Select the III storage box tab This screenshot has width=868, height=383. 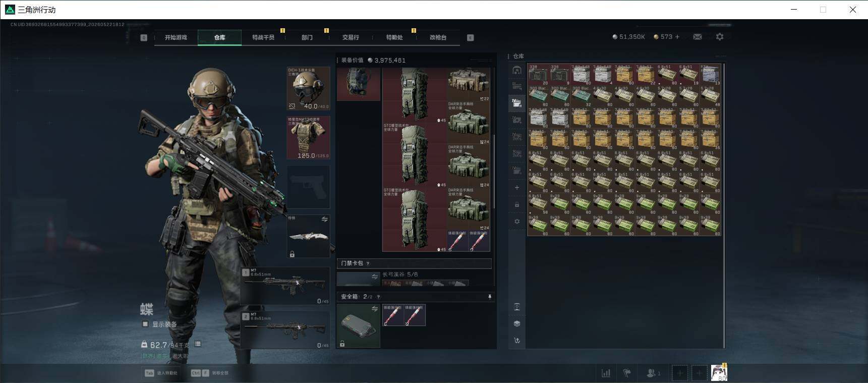[x=516, y=86]
